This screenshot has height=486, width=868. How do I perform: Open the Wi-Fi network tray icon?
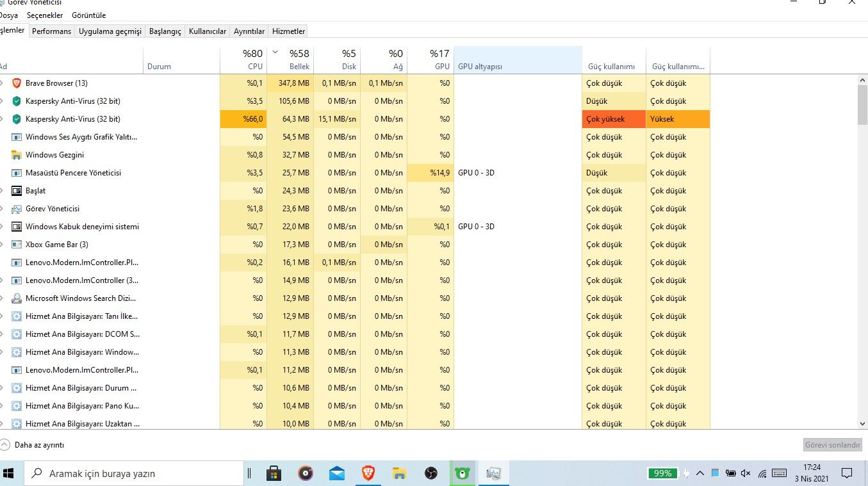[762, 473]
